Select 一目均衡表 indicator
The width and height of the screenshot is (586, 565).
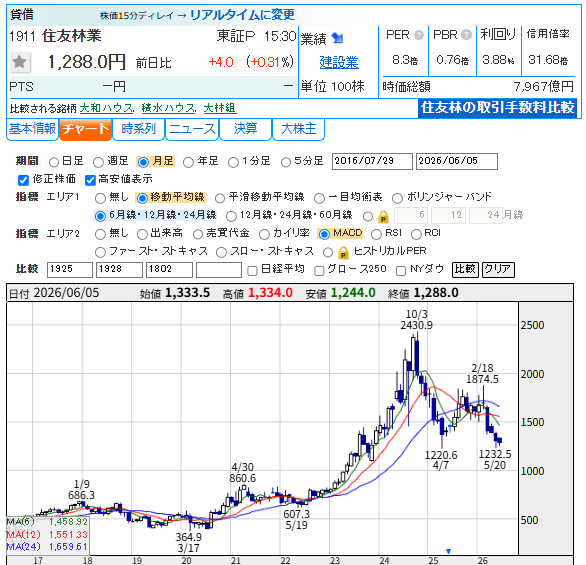click(320, 198)
